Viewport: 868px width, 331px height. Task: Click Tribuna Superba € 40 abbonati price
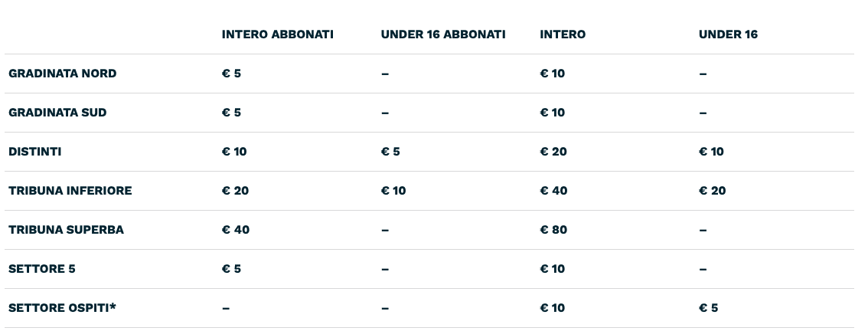236,230
